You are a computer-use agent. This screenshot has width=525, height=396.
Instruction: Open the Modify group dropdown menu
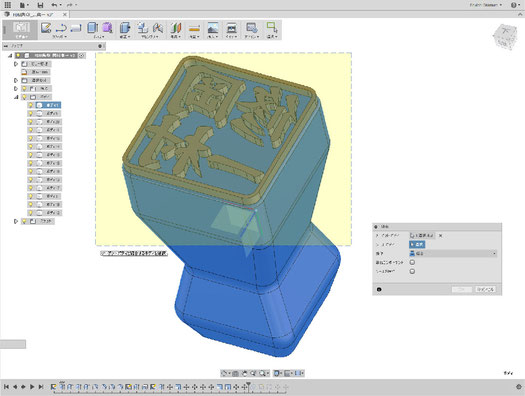click(125, 36)
